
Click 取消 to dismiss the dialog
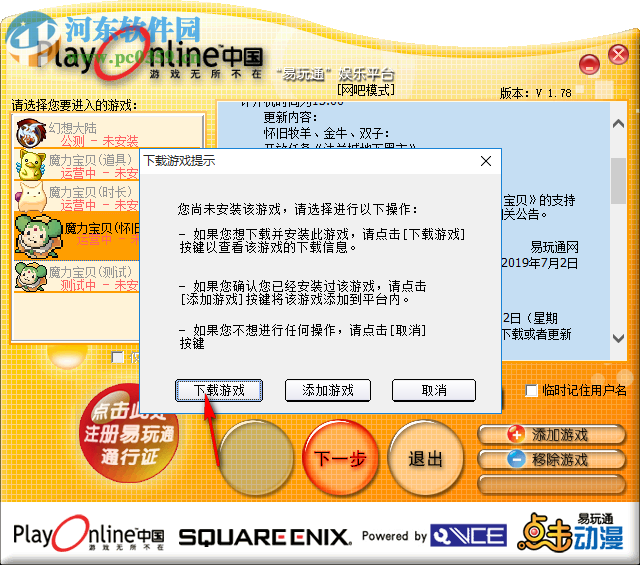(x=434, y=390)
